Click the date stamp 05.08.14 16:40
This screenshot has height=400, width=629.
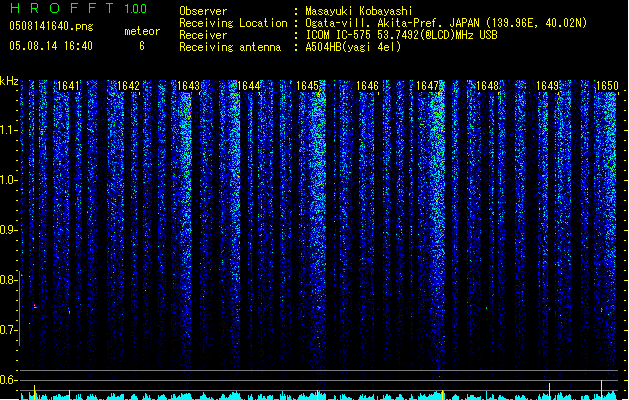pyautogui.click(x=51, y=46)
